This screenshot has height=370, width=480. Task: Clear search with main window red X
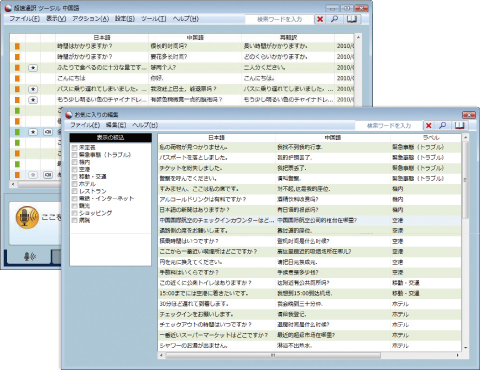[x=320, y=19]
